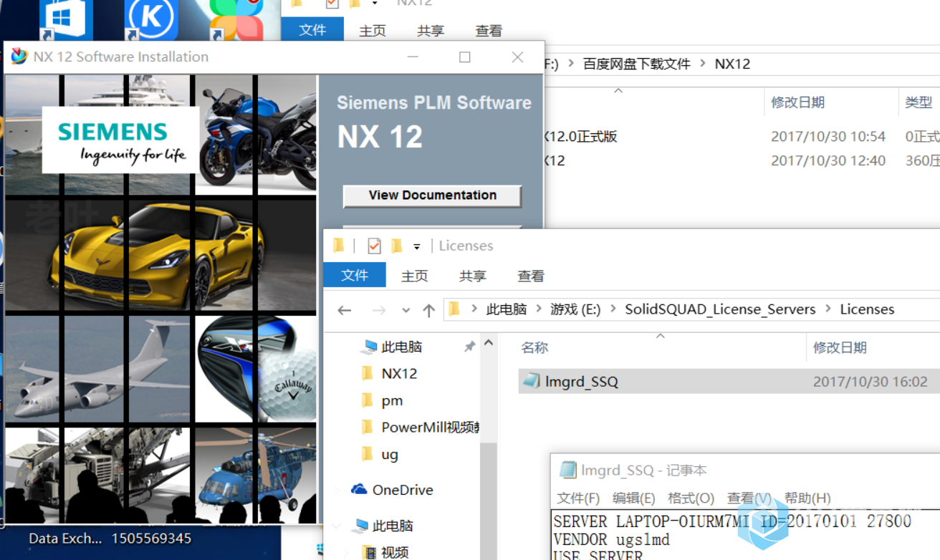
Task: Click Data Exch... taskbar item
Action: 65,538
